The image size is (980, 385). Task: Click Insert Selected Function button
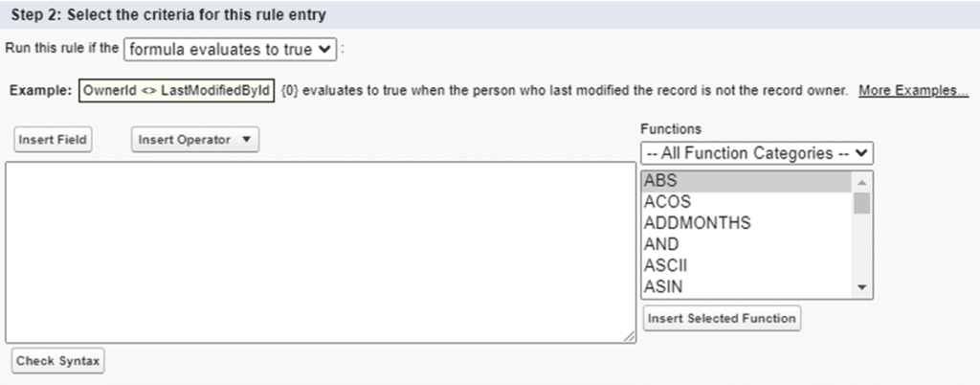click(x=722, y=318)
